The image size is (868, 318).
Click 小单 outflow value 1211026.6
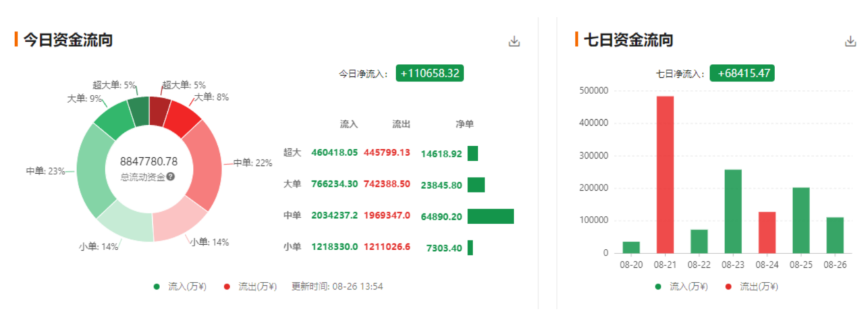coord(387,247)
